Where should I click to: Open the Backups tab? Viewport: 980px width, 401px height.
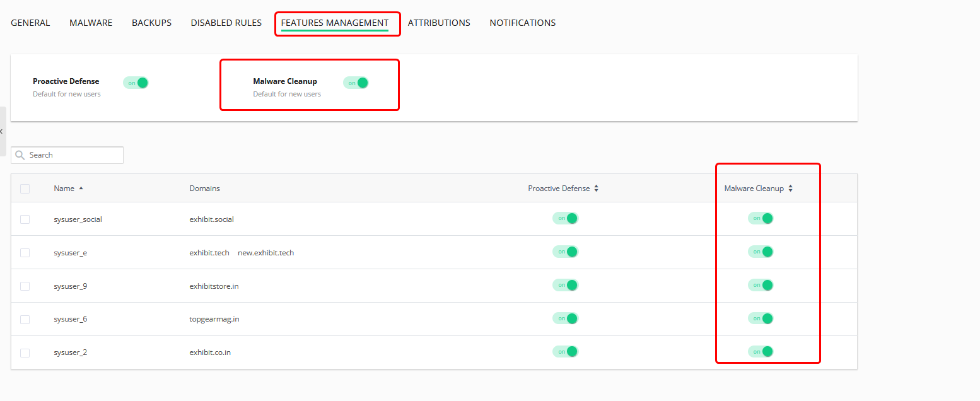point(151,23)
